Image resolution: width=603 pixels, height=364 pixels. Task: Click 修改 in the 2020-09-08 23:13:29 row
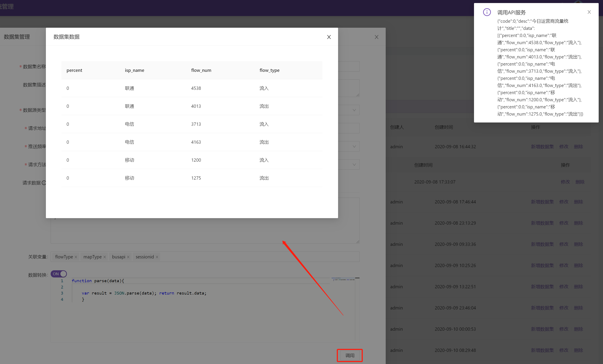pos(564,223)
